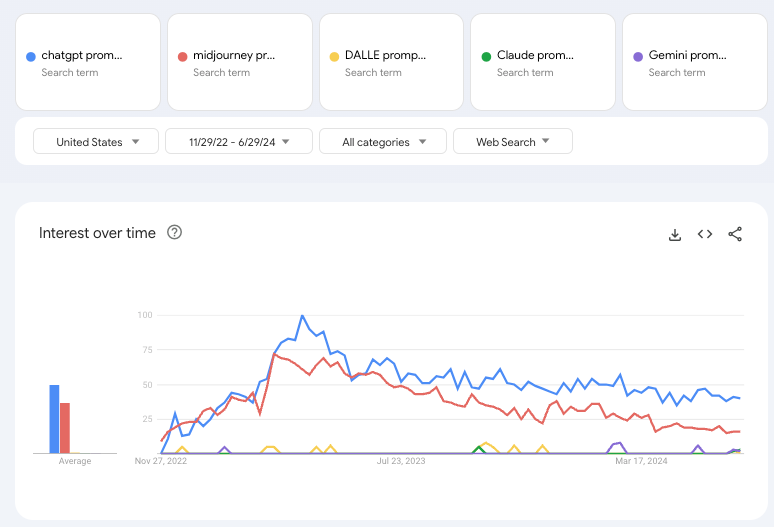Click the Gemini prompt search term card
Image resolution: width=774 pixels, height=527 pixels.
695,62
